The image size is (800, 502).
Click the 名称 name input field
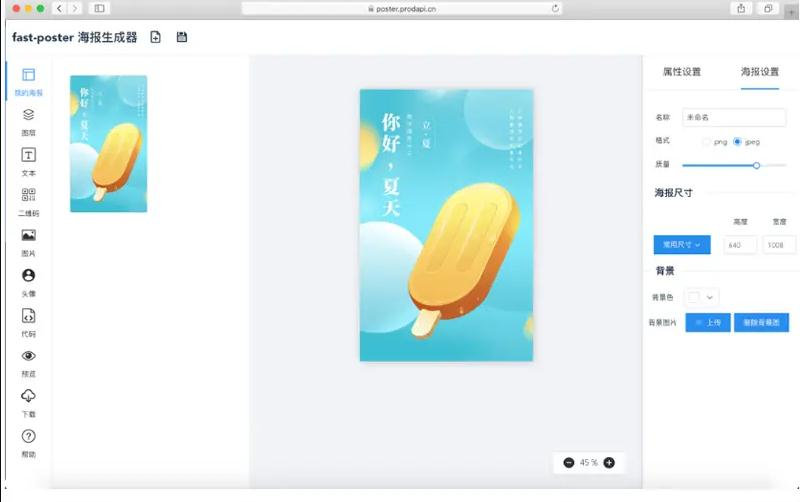pyautogui.click(x=734, y=117)
